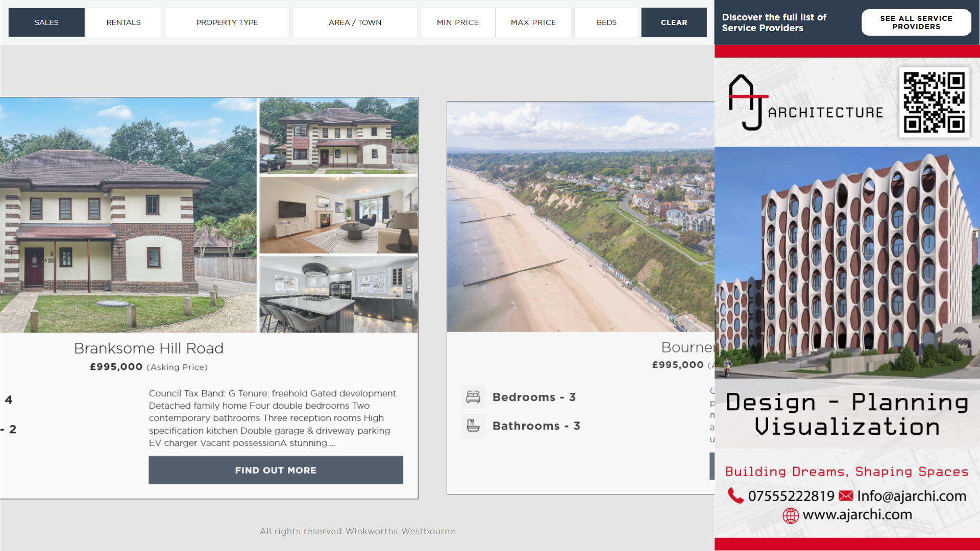Screen dimensions: 980x551
Task: Click the red phone icon in advert
Action: pyautogui.click(x=736, y=495)
